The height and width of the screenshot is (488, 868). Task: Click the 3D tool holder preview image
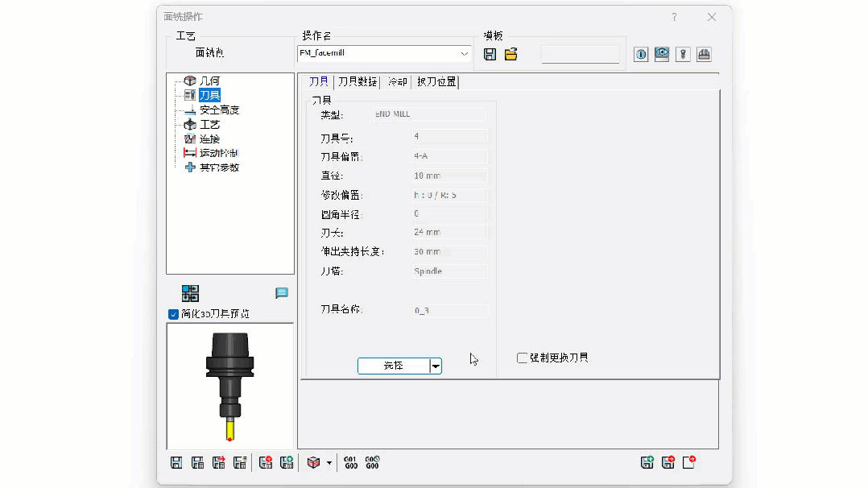point(230,386)
